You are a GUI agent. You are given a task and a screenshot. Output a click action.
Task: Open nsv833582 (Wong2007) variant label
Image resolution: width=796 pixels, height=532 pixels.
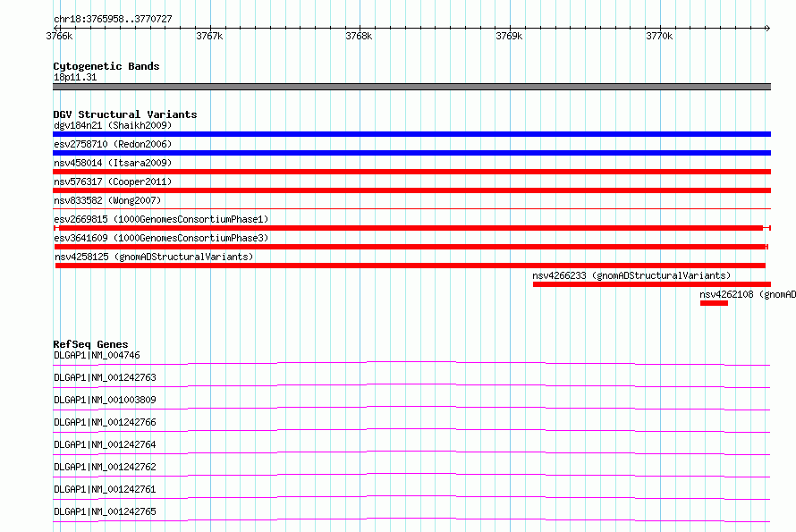(x=107, y=200)
